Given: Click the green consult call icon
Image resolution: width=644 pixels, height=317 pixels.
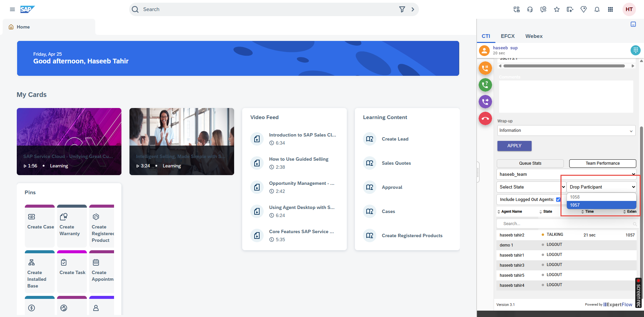Looking at the screenshot, I should 485,85.
